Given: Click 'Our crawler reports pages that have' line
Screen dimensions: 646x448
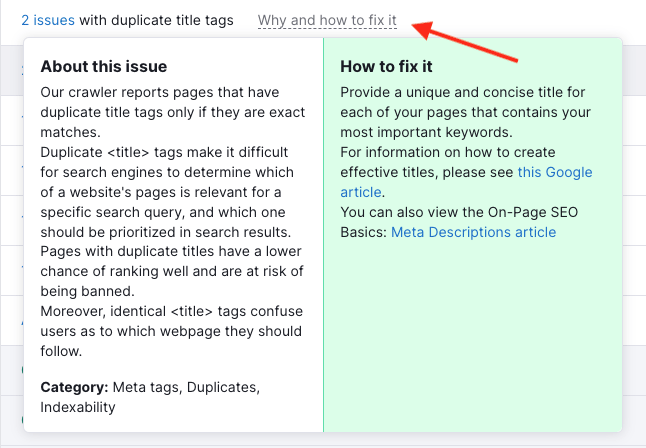Looking at the screenshot, I should coord(160,92).
